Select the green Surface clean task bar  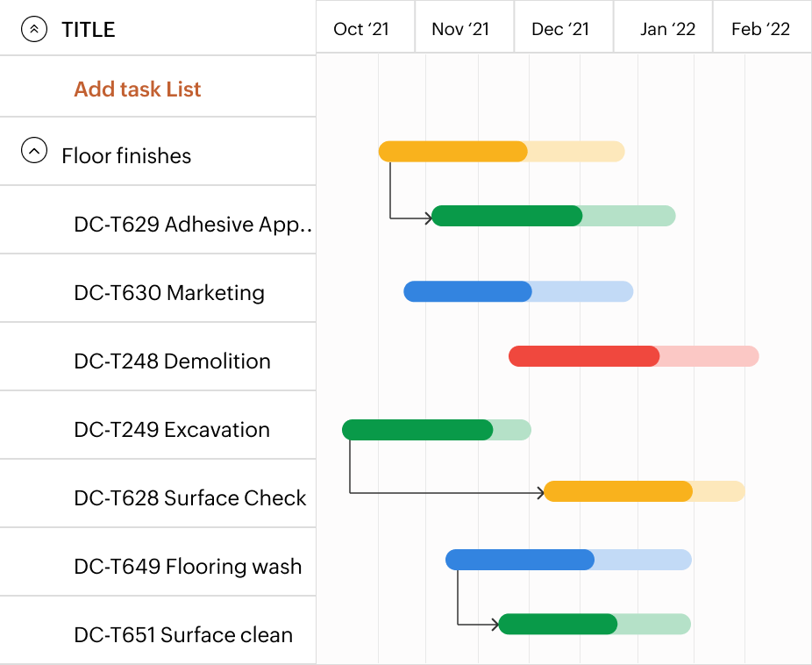point(559,624)
